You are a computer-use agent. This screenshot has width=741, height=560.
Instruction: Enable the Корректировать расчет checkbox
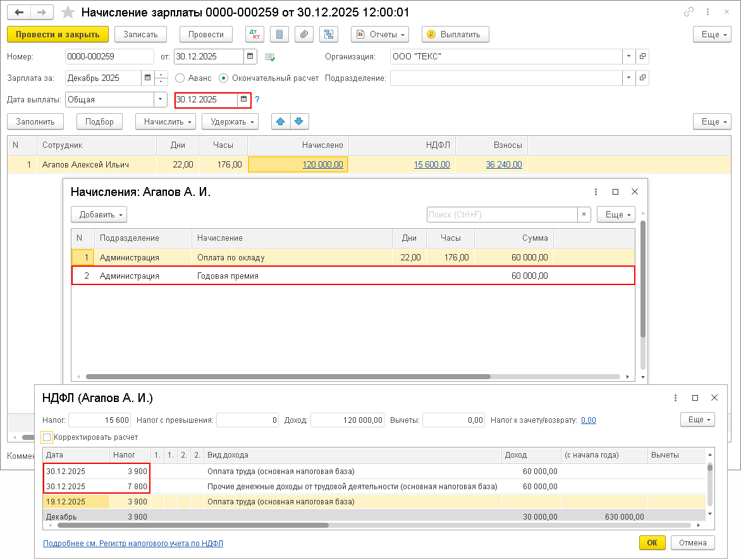pos(47,437)
